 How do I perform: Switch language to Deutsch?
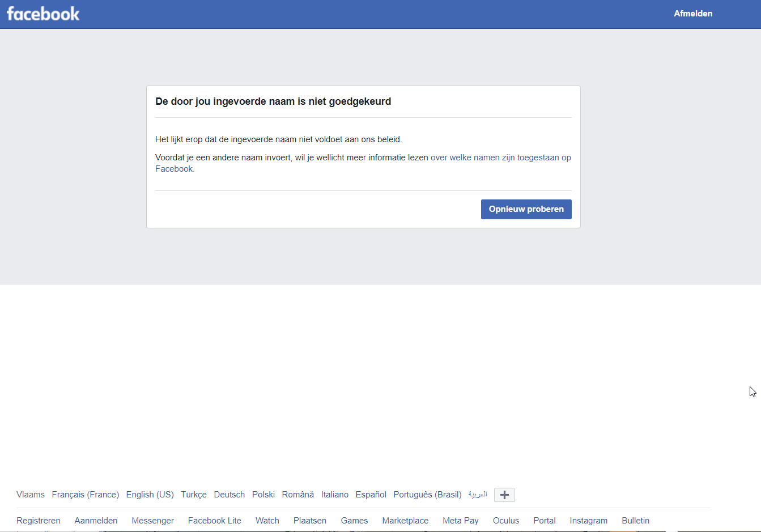tap(229, 495)
